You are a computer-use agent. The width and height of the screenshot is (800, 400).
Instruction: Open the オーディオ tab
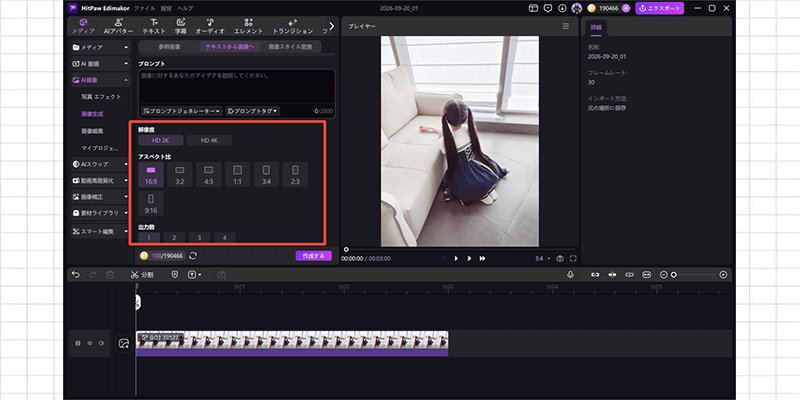[210, 26]
